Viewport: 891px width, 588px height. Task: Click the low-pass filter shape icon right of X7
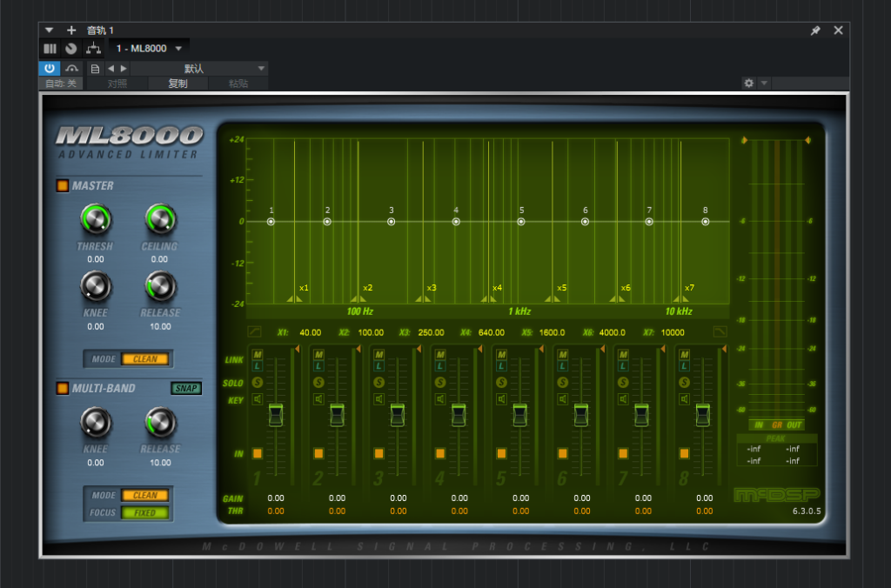(x=720, y=331)
